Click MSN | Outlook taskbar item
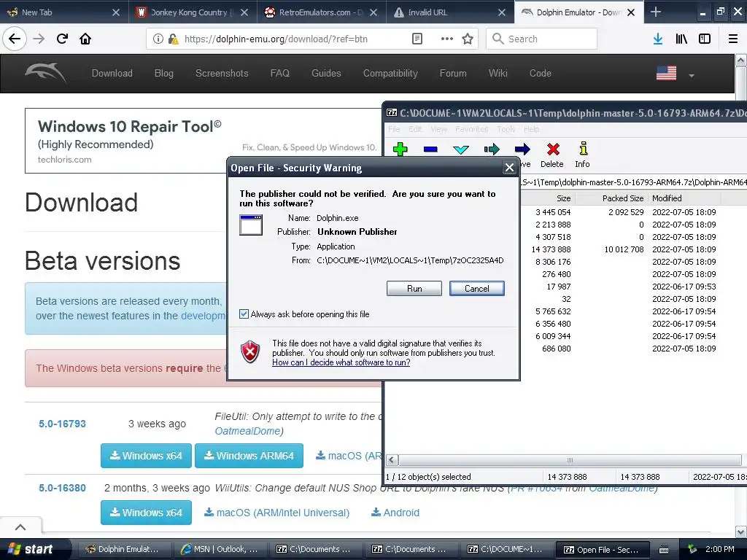The height and width of the screenshot is (560, 747). [220, 549]
